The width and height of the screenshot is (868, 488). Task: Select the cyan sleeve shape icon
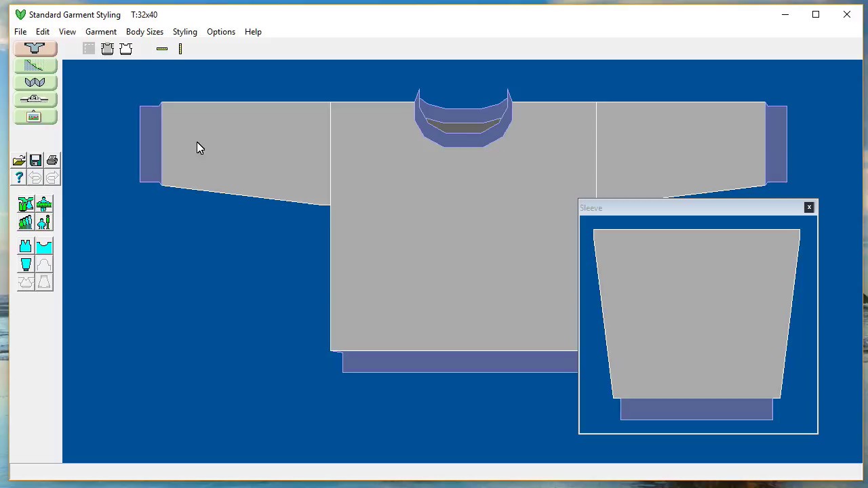(26, 264)
